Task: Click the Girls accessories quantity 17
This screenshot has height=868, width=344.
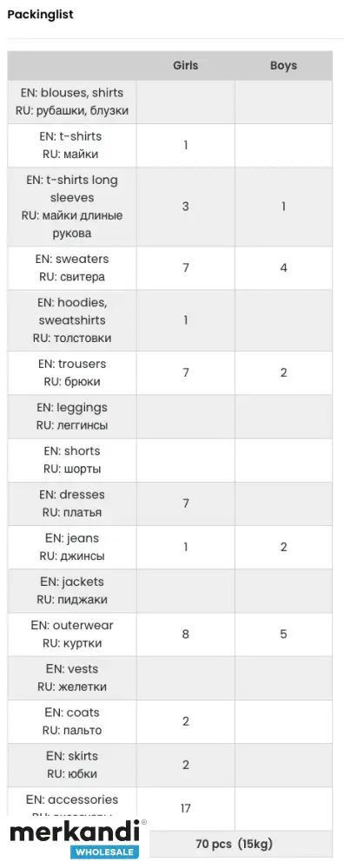Action: [x=186, y=808]
